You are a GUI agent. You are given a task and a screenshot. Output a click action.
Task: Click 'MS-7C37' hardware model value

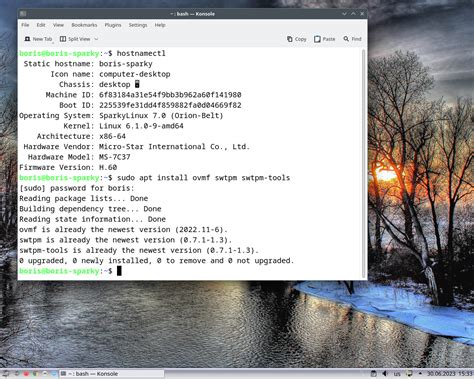[115, 157]
